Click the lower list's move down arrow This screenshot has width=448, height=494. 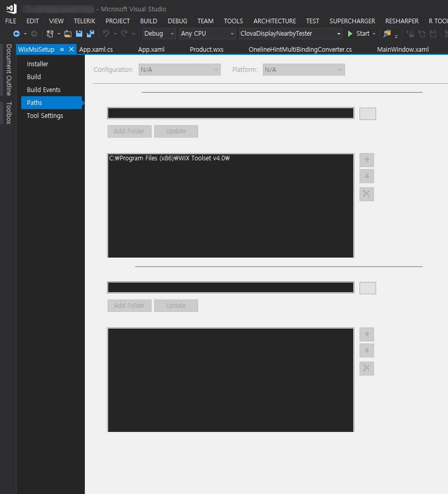coord(367,350)
